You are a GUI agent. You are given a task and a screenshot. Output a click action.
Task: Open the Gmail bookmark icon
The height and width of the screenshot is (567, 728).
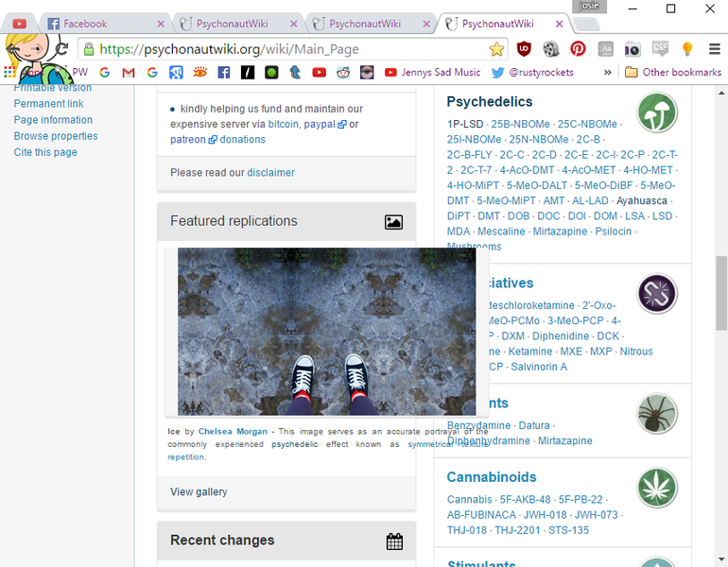click(129, 73)
